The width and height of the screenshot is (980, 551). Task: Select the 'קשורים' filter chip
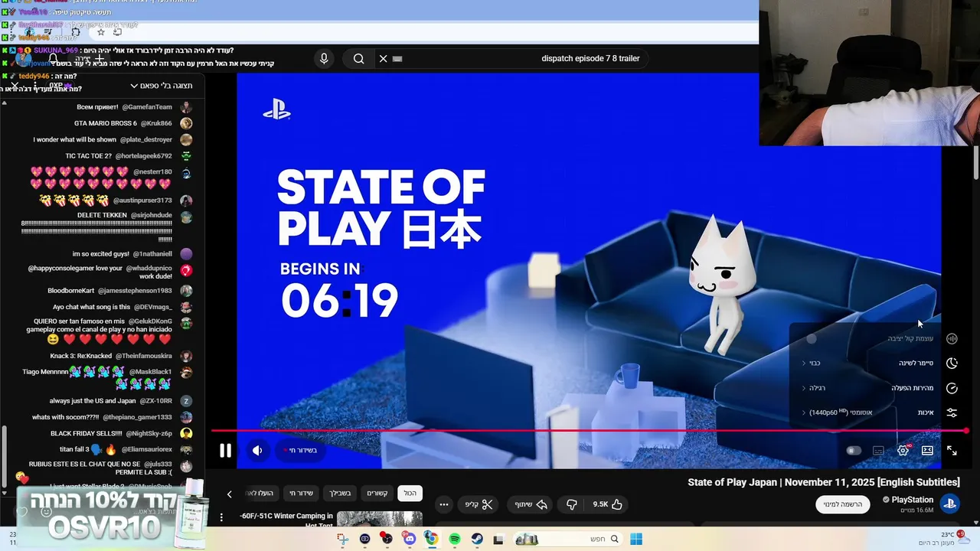pos(377,494)
